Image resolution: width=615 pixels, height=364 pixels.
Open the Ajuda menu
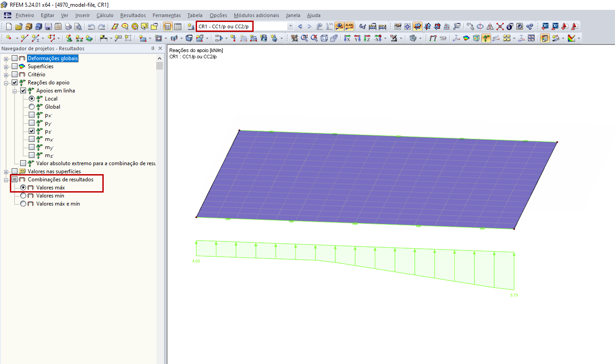[314, 15]
